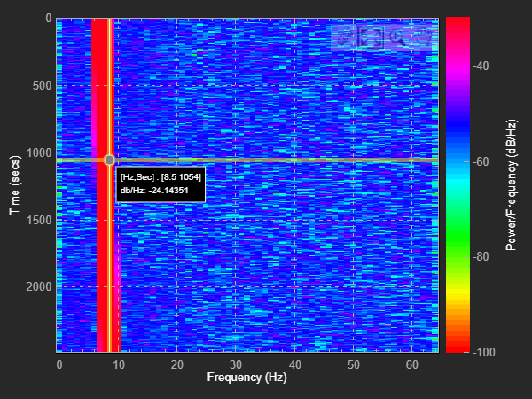Click the Power/Frequency (dB/Hz) colorbar label

(511, 185)
